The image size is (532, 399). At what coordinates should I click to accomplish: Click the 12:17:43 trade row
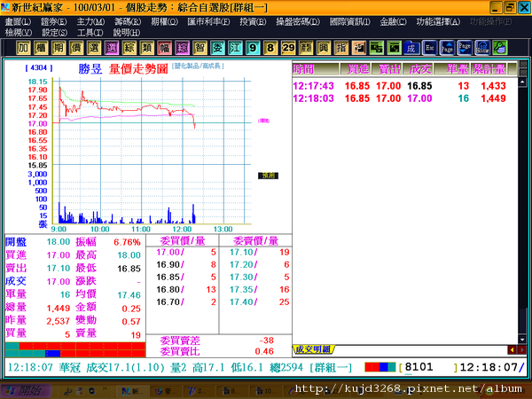tap(400, 86)
